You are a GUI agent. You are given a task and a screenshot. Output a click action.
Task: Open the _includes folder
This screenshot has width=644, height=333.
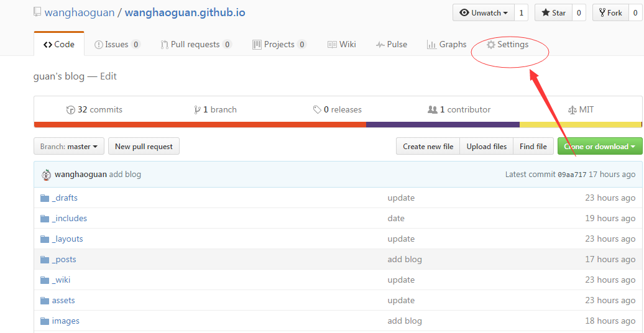[70, 219]
